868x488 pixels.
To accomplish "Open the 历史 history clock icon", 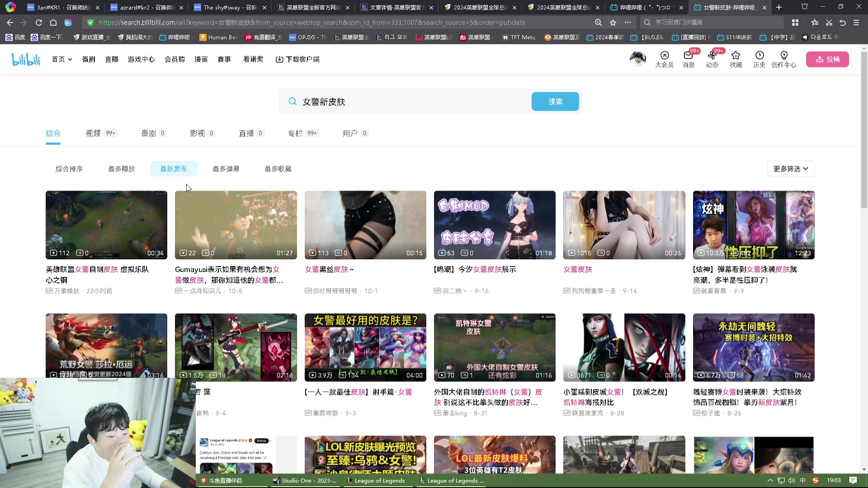I will (x=759, y=59).
